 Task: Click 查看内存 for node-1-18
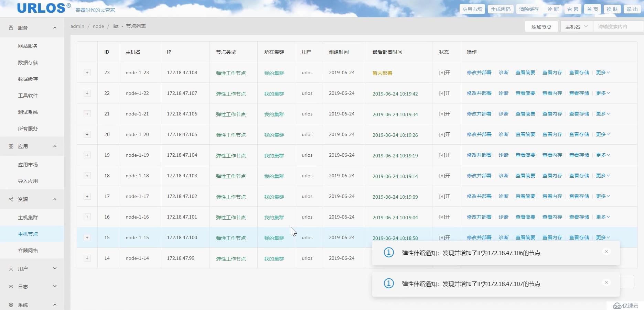point(552,176)
